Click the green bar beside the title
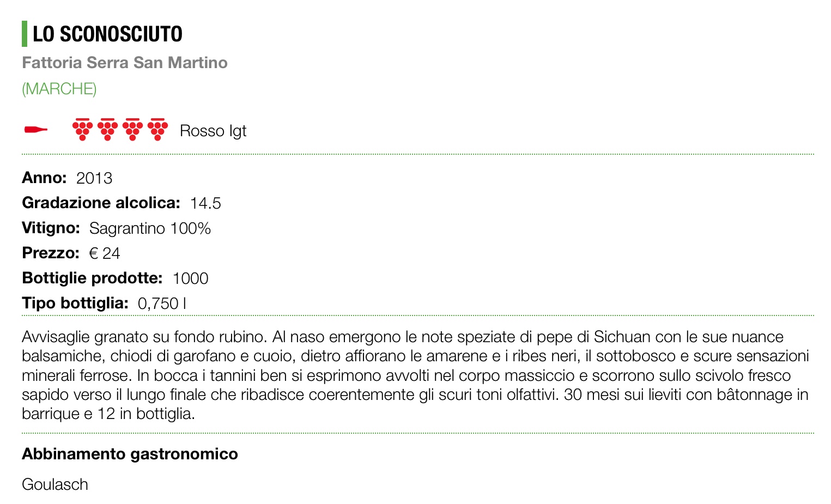 click(25, 34)
